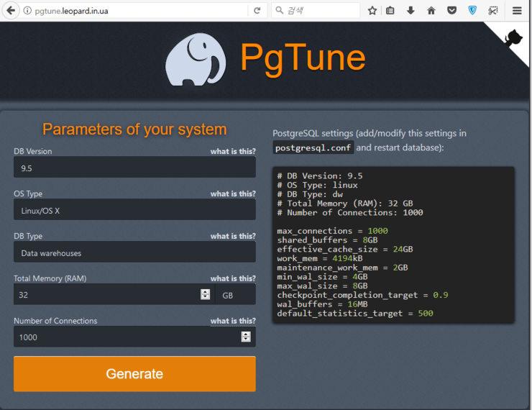Click the 'OS Type' field label
Screen dimensions: 532x410
[x=28, y=193]
